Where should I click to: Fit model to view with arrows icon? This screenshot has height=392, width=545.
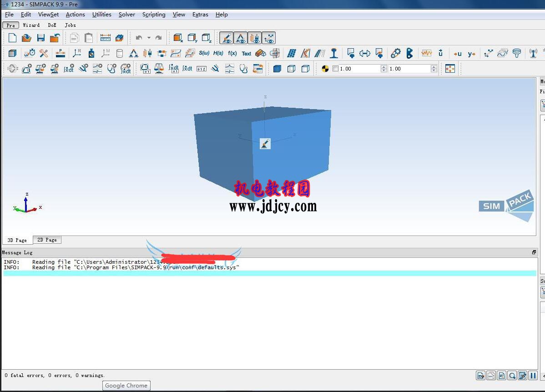(450, 69)
